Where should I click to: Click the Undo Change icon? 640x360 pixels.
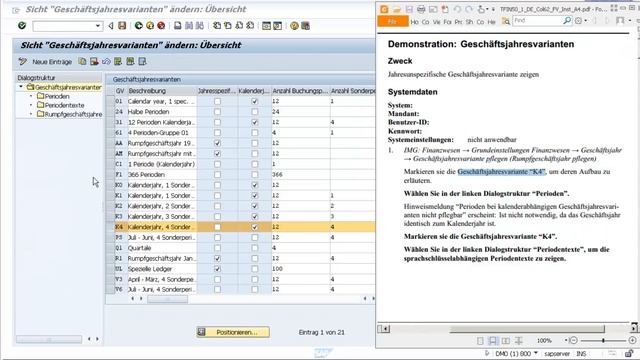click(106, 62)
